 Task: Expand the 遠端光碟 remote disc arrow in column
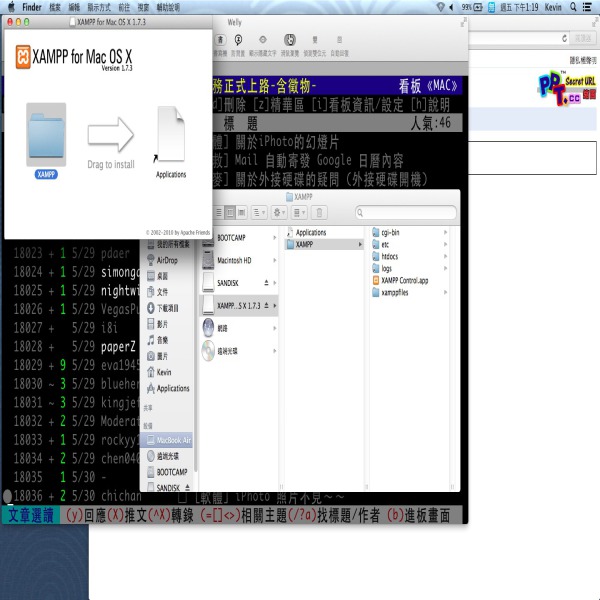274,351
